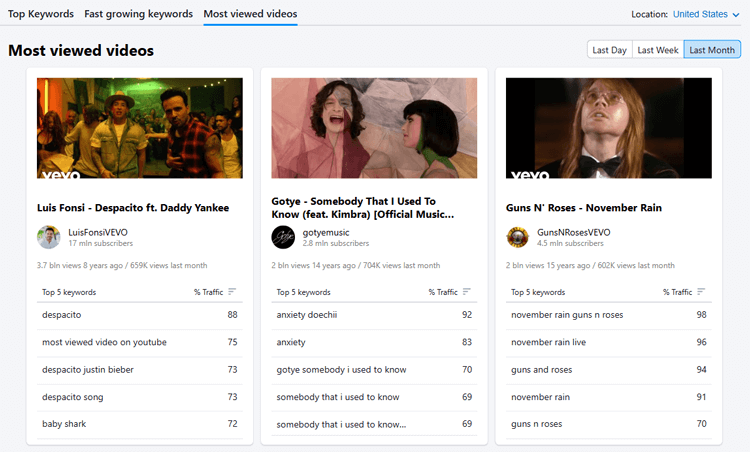Open the GunsNRosesVEVO channel name
Viewport: 750px width, 452px height.
(574, 232)
